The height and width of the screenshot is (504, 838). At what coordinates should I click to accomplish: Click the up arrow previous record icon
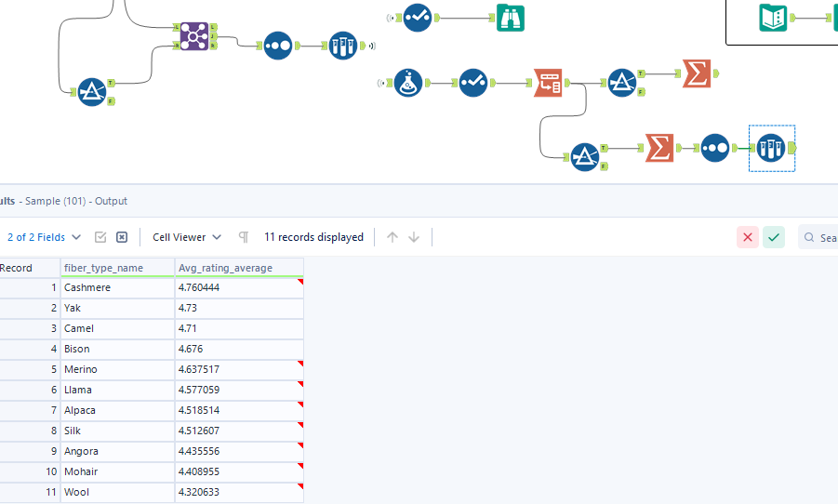point(392,237)
